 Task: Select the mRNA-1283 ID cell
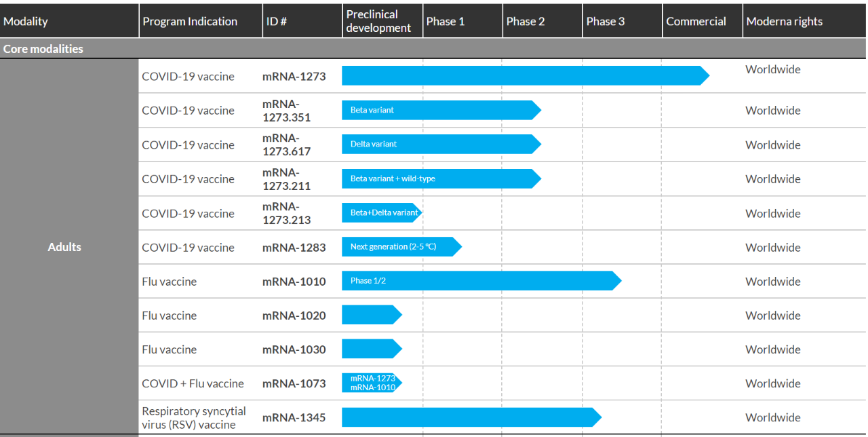pyautogui.click(x=294, y=248)
